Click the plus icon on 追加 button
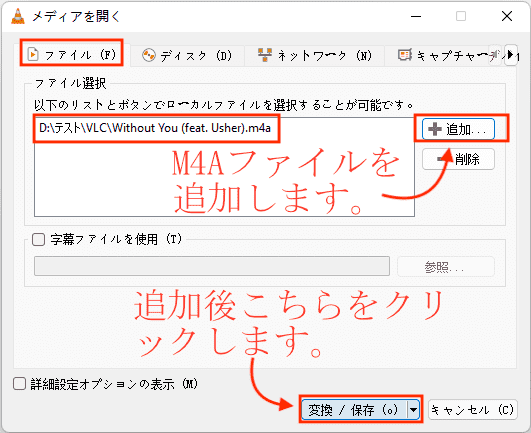The width and height of the screenshot is (531, 433). point(435,129)
